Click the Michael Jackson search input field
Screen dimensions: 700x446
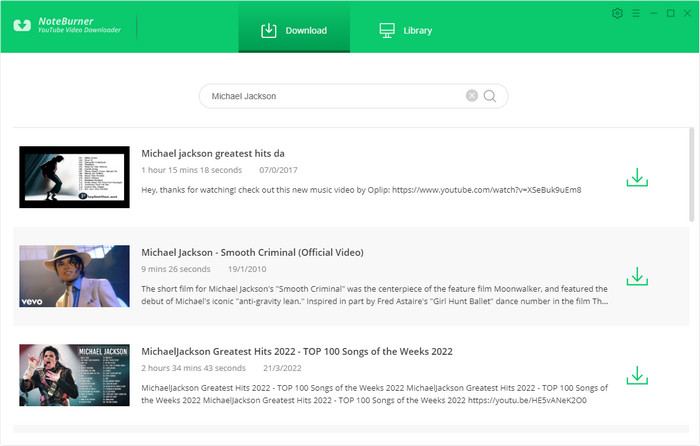(x=354, y=96)
